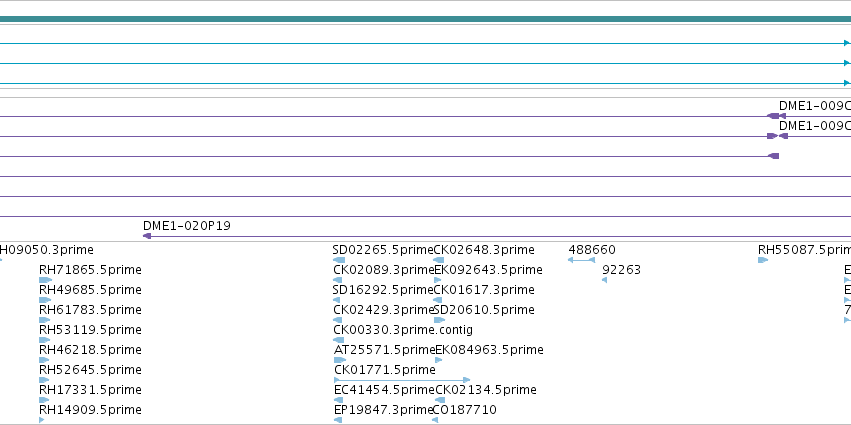Click the CK02134.5prime label
The height and width of the screenshot is (425, 851).
(486, 390)
